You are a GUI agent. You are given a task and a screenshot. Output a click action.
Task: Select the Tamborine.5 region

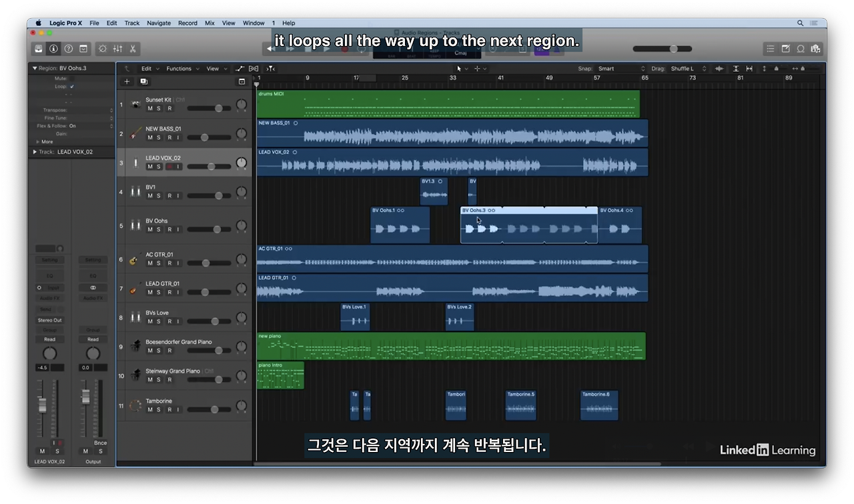point(521,405)
